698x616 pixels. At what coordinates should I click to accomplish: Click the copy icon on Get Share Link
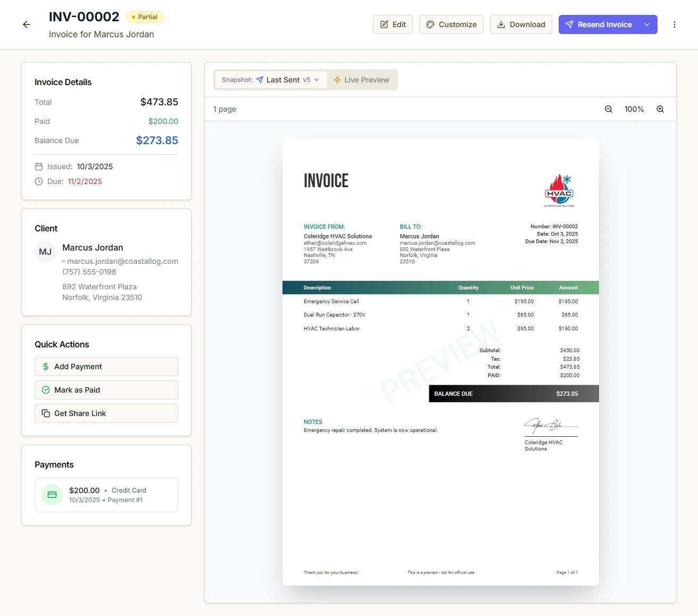point(45,413)
